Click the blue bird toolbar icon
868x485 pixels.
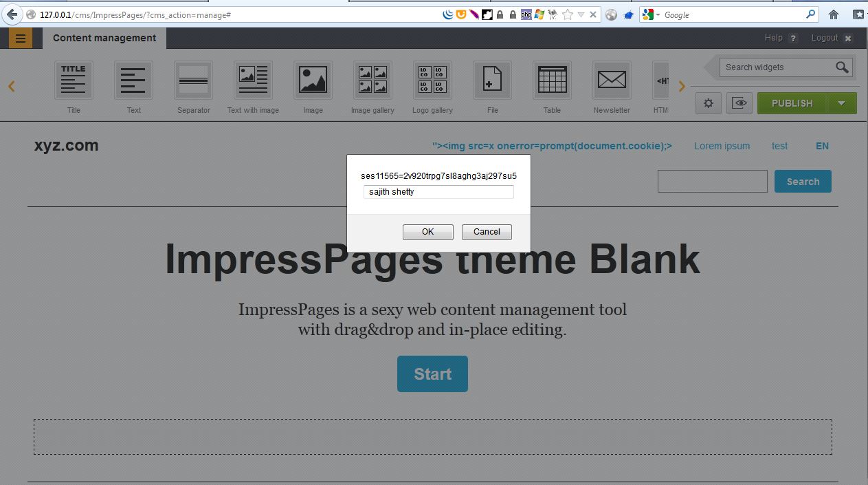coord(628,14)
